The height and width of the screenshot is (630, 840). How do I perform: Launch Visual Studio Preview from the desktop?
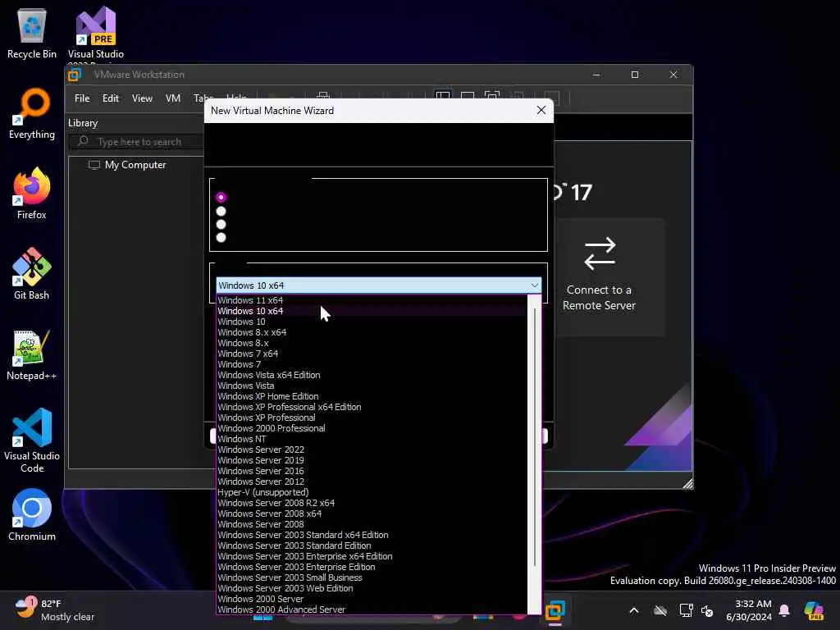95,33
